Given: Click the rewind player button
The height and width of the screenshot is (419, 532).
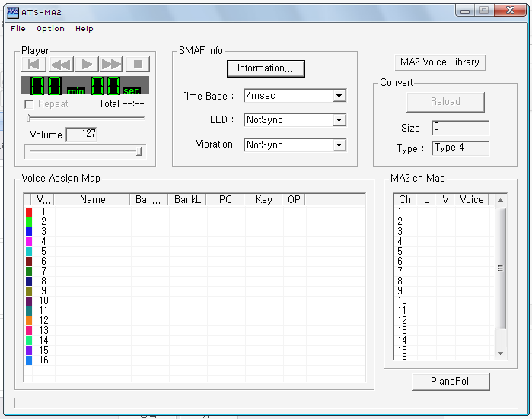Looking at the screenshot, I should (62, 65).
